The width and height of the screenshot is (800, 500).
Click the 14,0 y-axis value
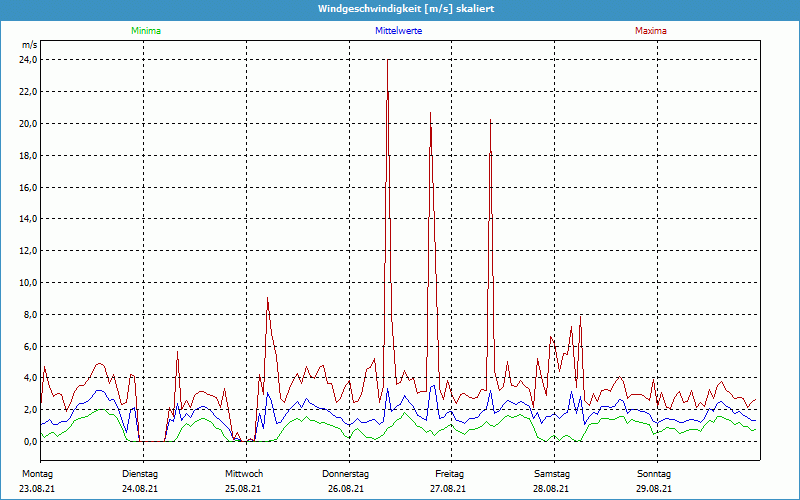pyautogui.click(x=29, y=219)
